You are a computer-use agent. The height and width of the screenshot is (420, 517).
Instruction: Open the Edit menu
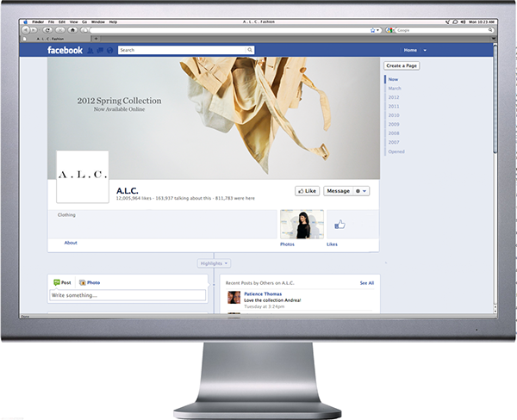(62, 22)
